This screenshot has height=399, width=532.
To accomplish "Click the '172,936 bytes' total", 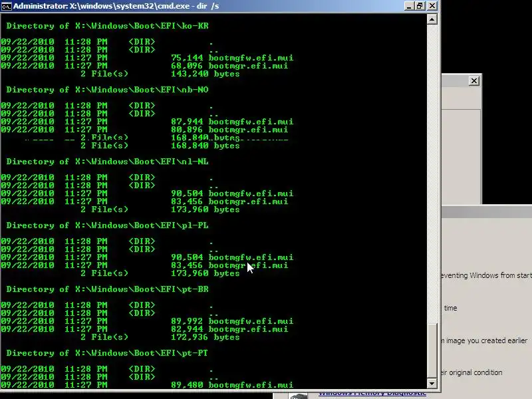I will coord(205,337).
